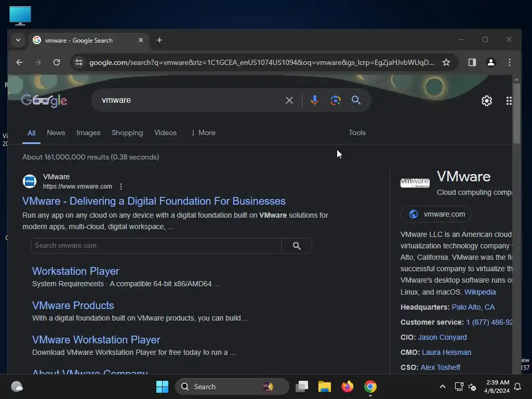Open options menu beside vmware.com result URL
Screen dimensions: 532x399
[121, 187]
